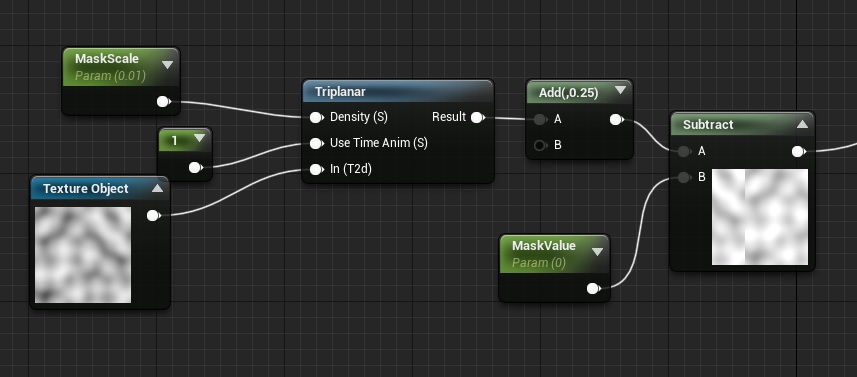Click the In (T2d) input pin
Image resolution: width=857 pixels, height=377 pixels.
click(x=316, y=169)
